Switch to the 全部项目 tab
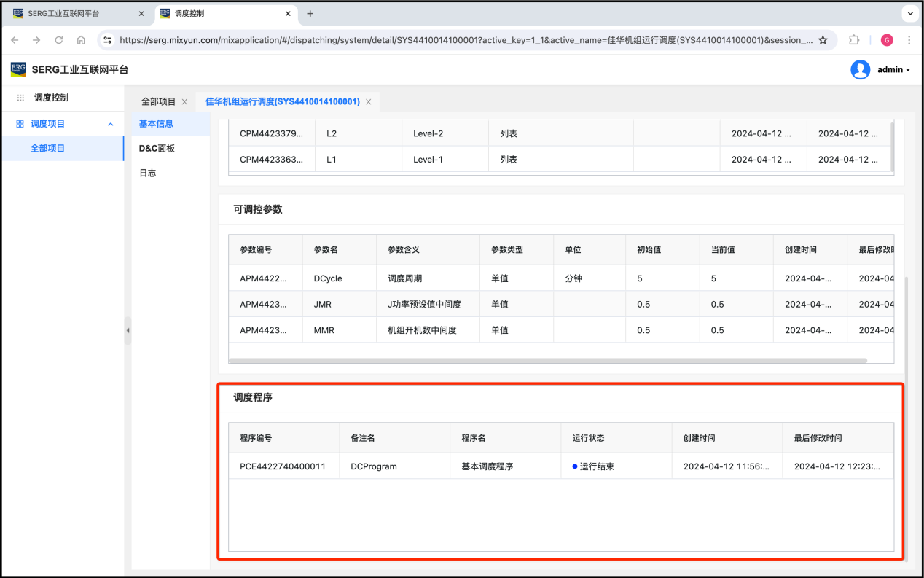This screenshot has height=578, width=924. [158, 101]
